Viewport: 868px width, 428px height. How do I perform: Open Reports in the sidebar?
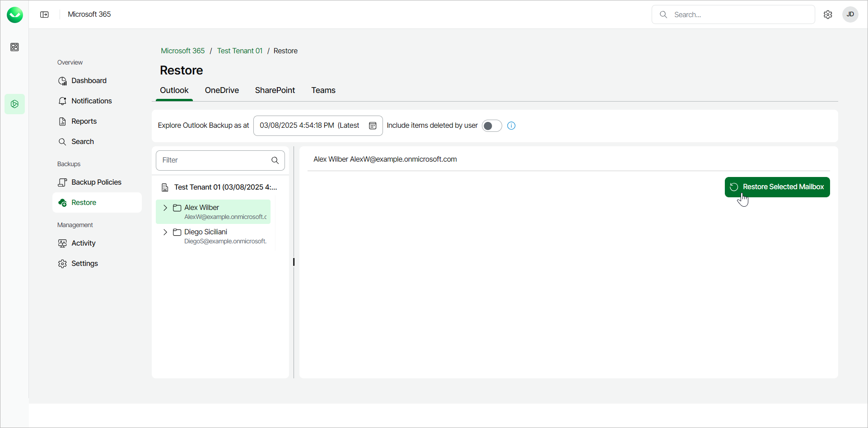coord(97,121)
